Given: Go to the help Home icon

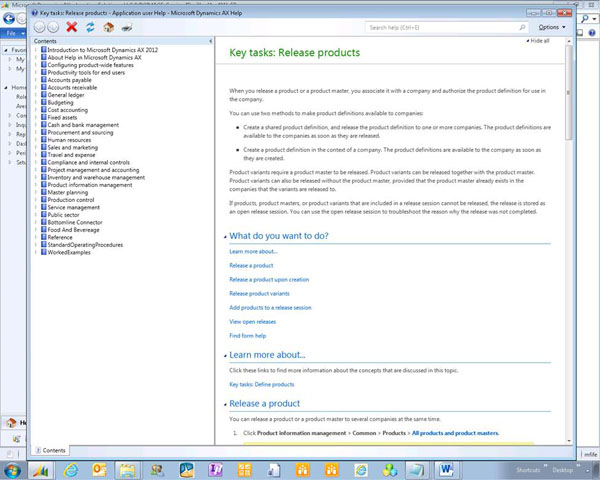Looking at the screenshot, I should coord(109,27).
